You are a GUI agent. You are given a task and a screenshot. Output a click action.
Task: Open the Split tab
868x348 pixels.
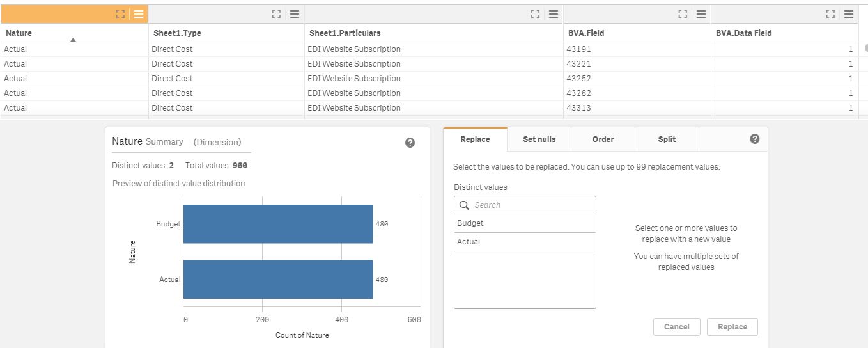click(667, 139)
